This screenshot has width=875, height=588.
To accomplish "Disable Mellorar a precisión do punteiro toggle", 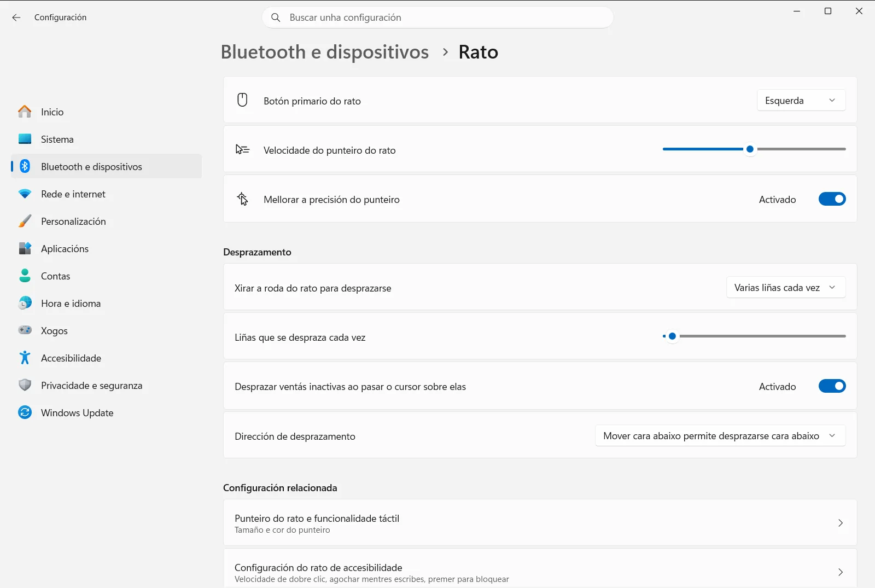I will (x=832, y=199).
